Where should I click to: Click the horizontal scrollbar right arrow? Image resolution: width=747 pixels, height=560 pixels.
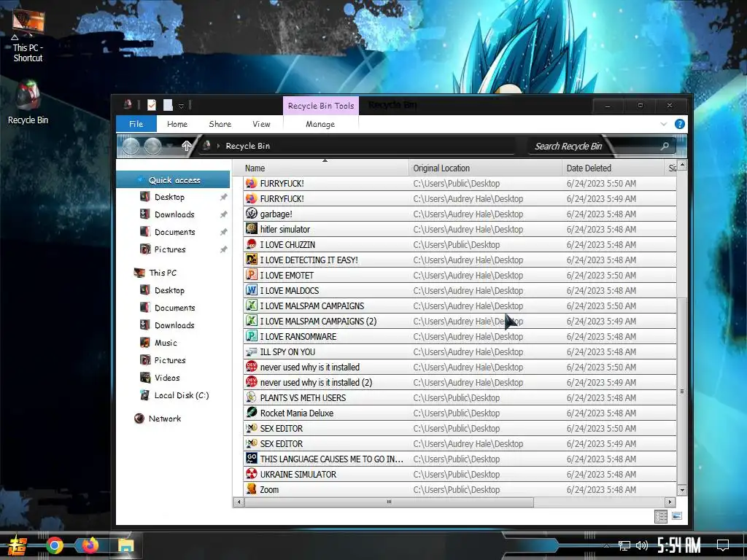670,502
